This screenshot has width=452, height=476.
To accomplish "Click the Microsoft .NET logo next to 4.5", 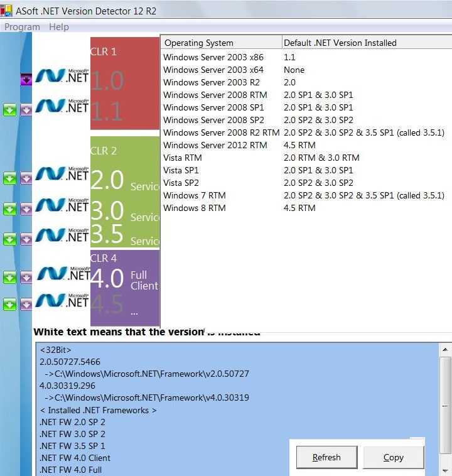I will pyautogui.click(x=62, y=301).
